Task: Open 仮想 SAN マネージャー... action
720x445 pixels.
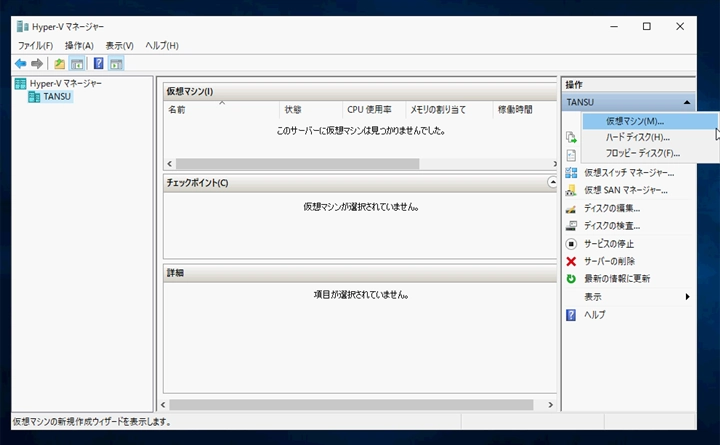Action: 626,190
